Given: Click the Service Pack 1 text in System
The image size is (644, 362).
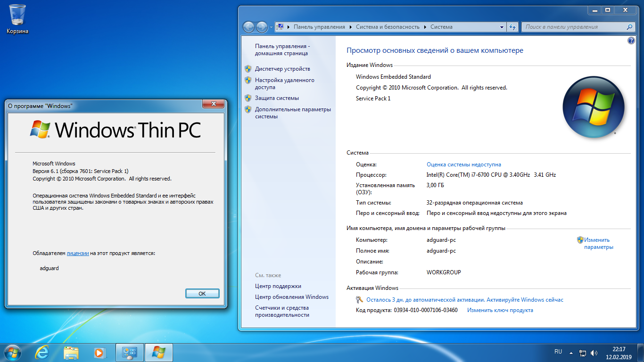Looking at the screenshot, I should (373, 99).
